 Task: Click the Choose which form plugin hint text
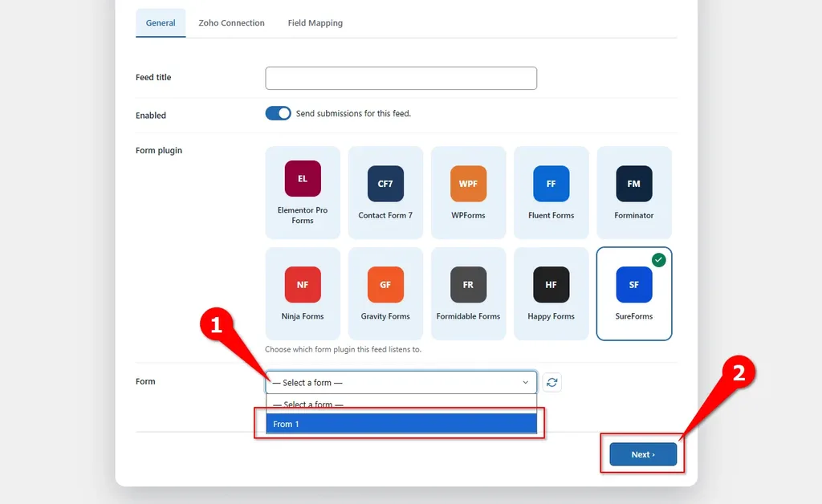(x=343, y=349)
